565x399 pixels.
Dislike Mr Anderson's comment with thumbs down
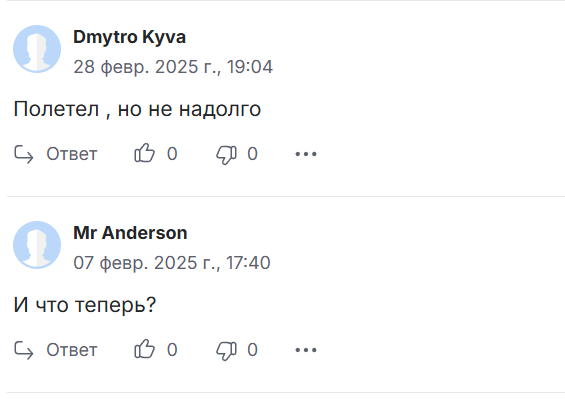pos(226,350)
